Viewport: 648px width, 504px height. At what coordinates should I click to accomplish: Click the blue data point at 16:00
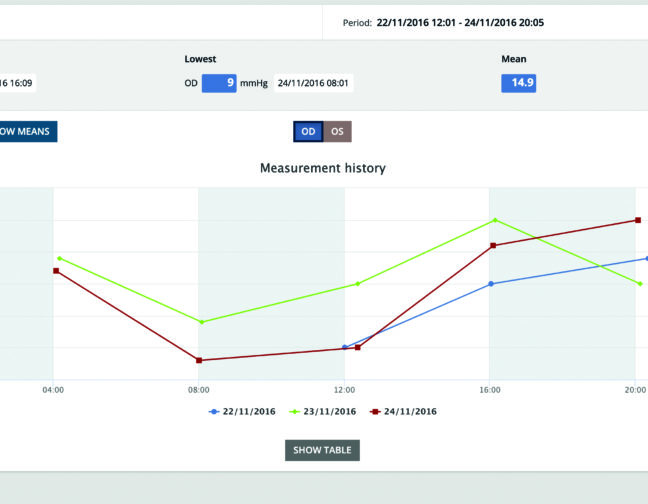pyautogui.click(x=490, y=284)
